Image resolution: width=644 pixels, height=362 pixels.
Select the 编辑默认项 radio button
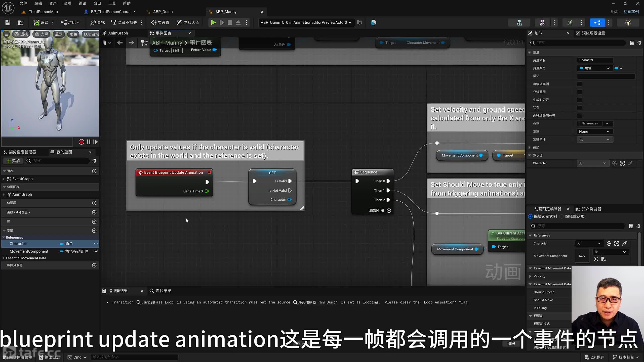tap(562, 216)
